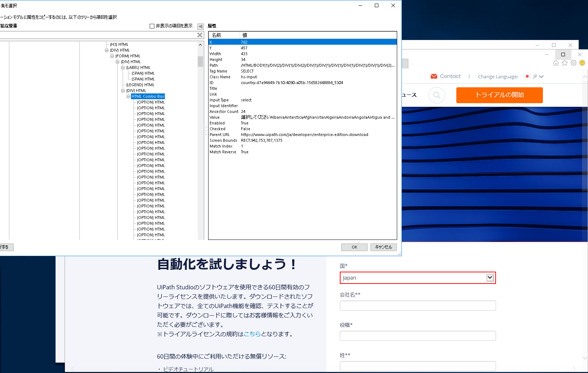The image size is (588, 373).
Task: Select the Path attribute row
Action: point(303,65)
